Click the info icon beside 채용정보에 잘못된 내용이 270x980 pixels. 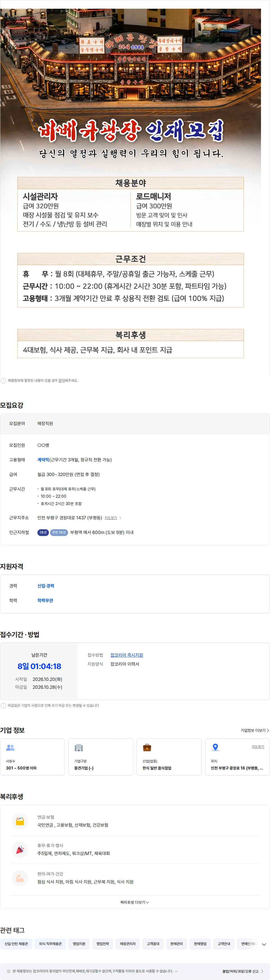pyautogui.click(x=3, y=380)
